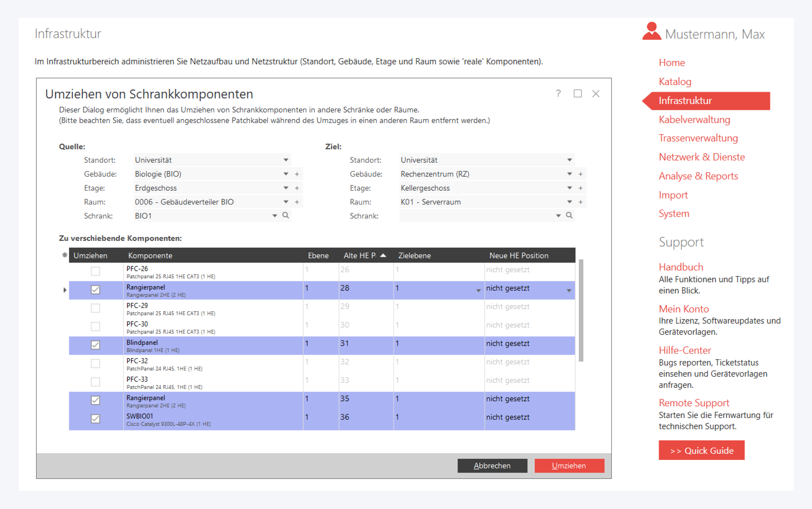Click plus icon beside source Raum field
The height and width of the screenshot is (509, 812).
click(x=297, y=202)
